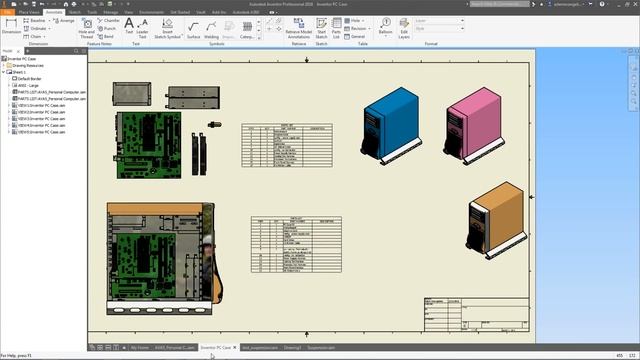Select the Caterpillar symbol tool
Screen dimensions: 640x360
tap(247, 30)
